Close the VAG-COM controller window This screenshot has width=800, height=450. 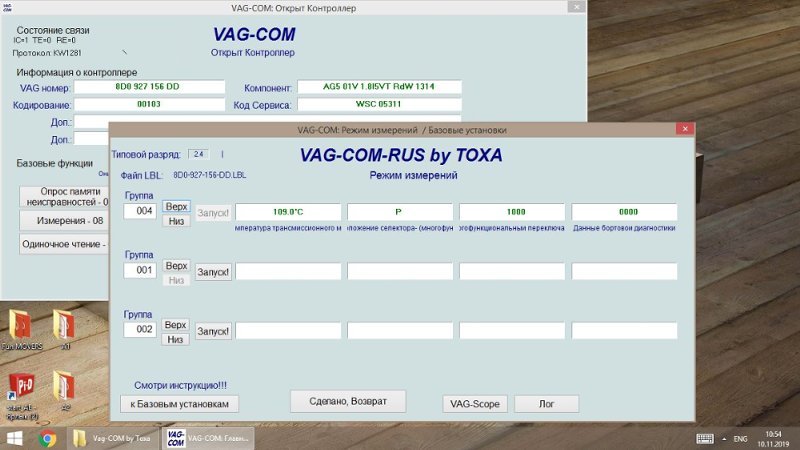[577, 7]
